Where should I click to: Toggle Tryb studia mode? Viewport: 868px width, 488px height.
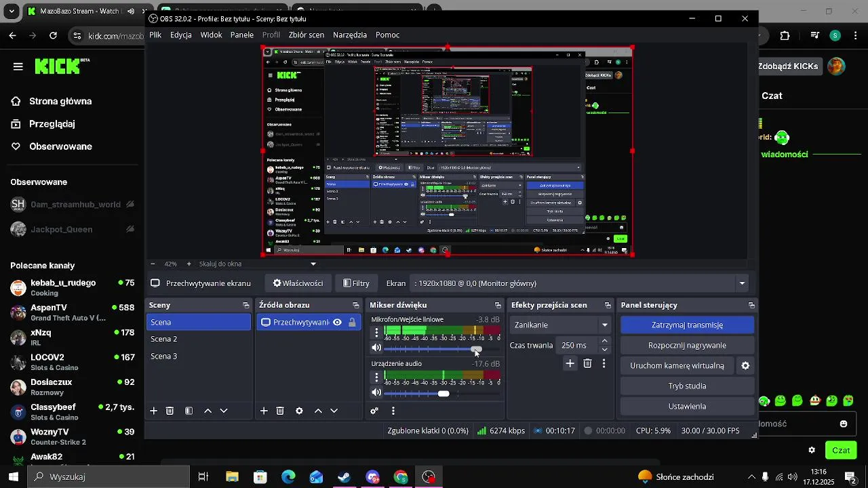coord(687,386)
